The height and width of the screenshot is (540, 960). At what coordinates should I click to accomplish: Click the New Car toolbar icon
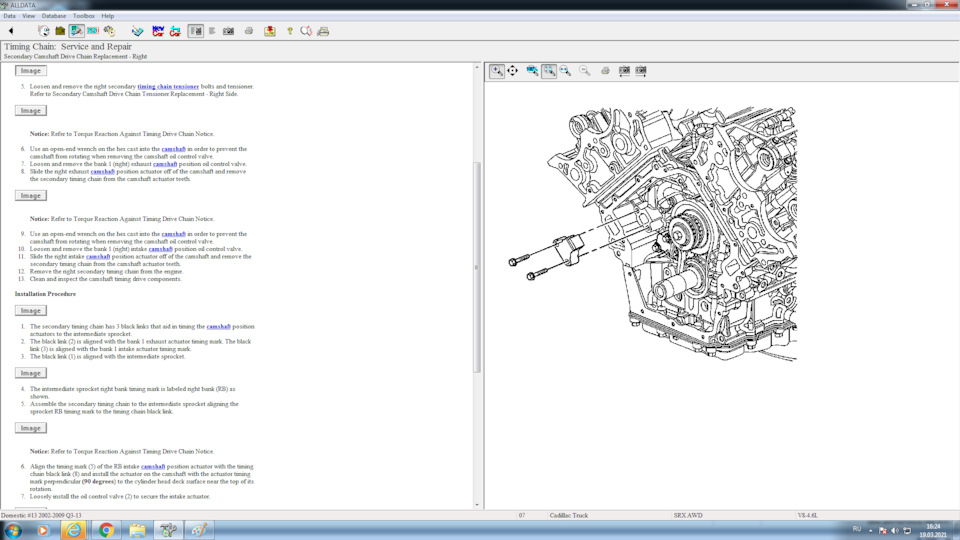pyautogui.click(x=159, y=31)
